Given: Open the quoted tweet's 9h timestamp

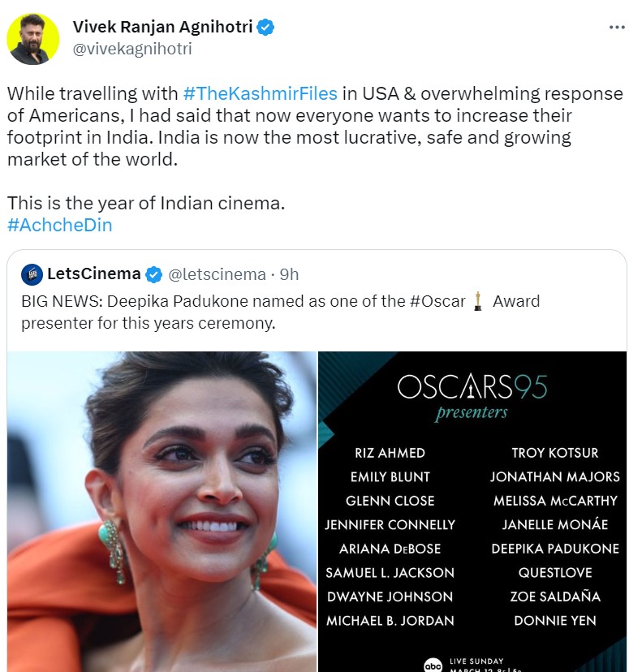Looking at the screenshot, I should pos(290,274).
